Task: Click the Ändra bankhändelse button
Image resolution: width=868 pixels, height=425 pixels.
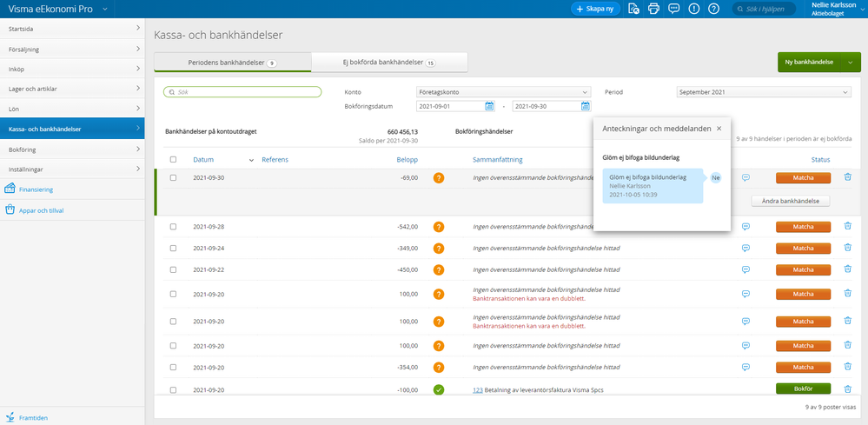Action: click(x=791, y=200)
